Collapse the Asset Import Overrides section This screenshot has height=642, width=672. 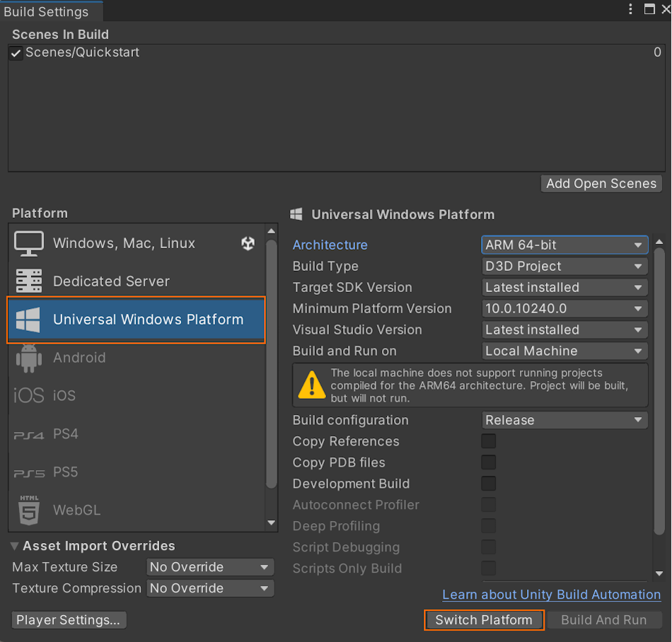pos(15,546)
